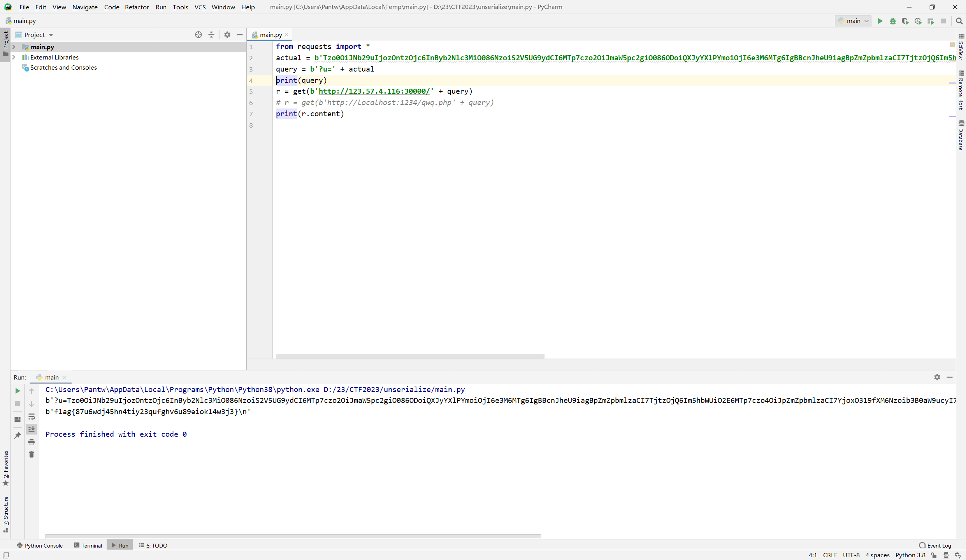Collapse all in Project panel
Image resolution: width=966 pixels, height=560 pixels.
(x=211, y=35)
